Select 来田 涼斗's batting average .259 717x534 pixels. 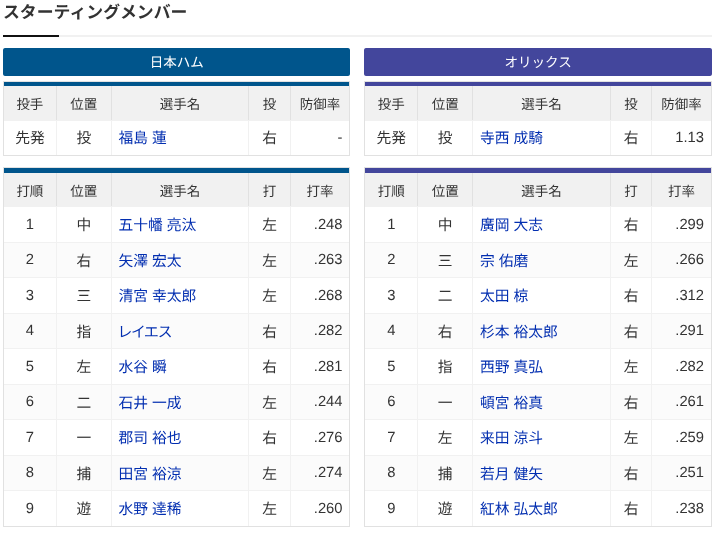[x=689, y=437]
